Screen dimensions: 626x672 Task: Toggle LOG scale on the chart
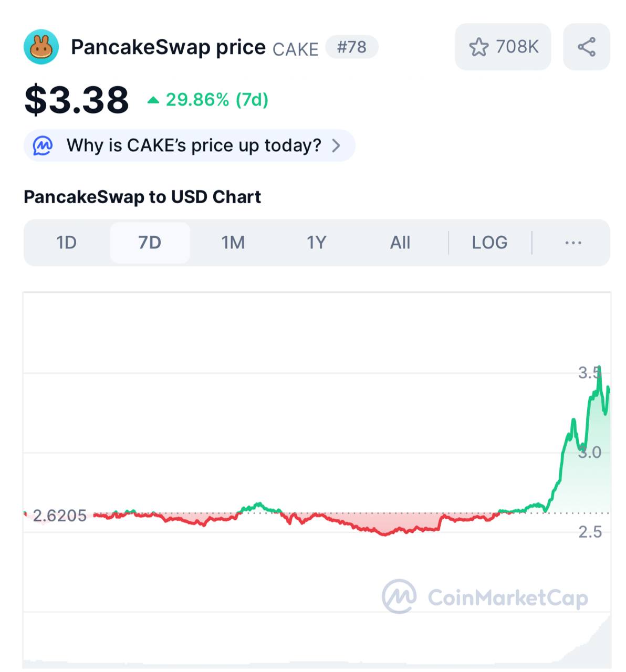pos(489,243)
